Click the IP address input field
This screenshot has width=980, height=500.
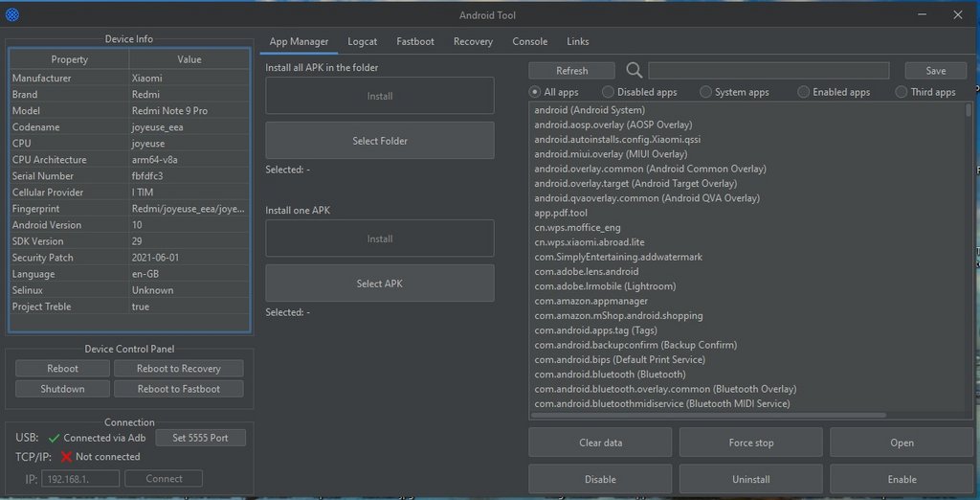pyautogui.click(x=80, y=479)
